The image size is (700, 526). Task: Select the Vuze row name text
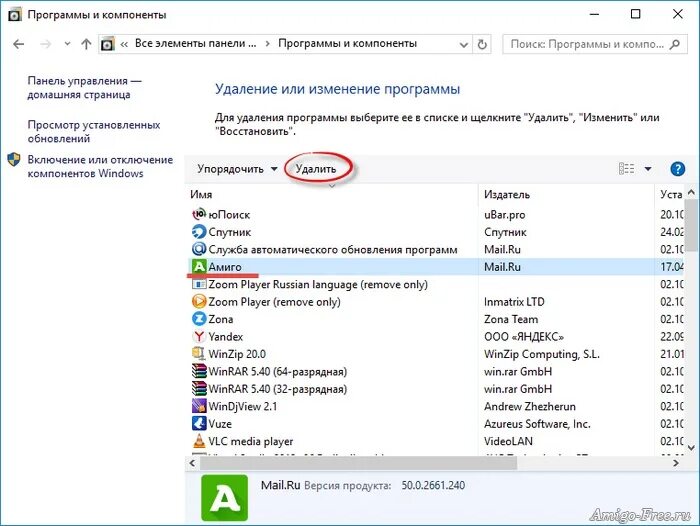click(220, 423)
